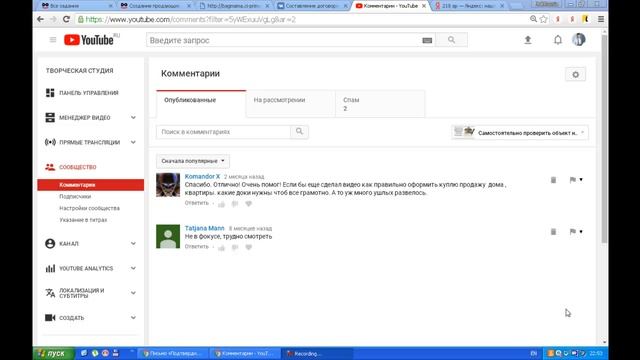
Task: Switch to На рассмотрении tab
Action: 291,104
